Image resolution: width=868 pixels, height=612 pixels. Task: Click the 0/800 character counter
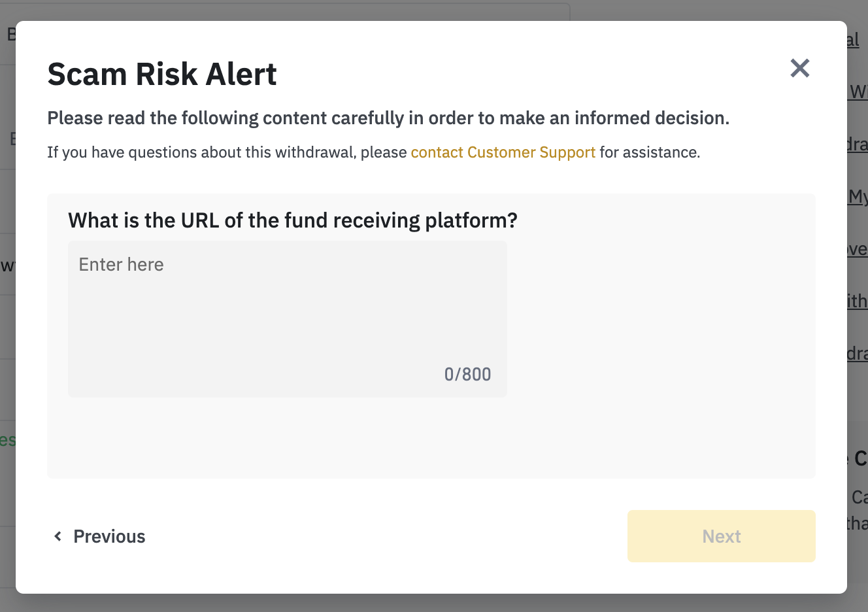(x=467, y=375)
